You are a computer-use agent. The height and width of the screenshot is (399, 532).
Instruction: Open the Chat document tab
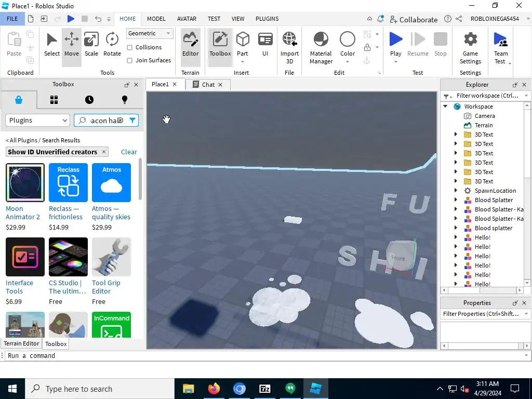tap(208, 85)
